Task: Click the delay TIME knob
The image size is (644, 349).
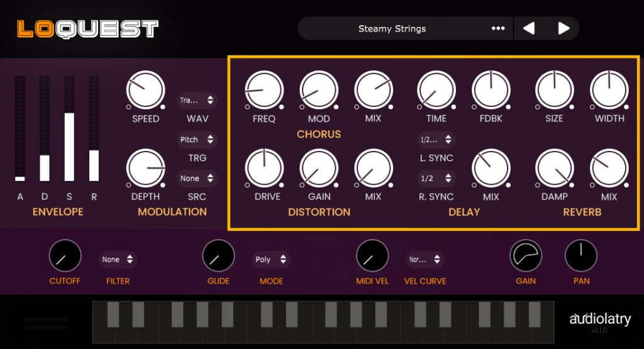Action: 436,90
